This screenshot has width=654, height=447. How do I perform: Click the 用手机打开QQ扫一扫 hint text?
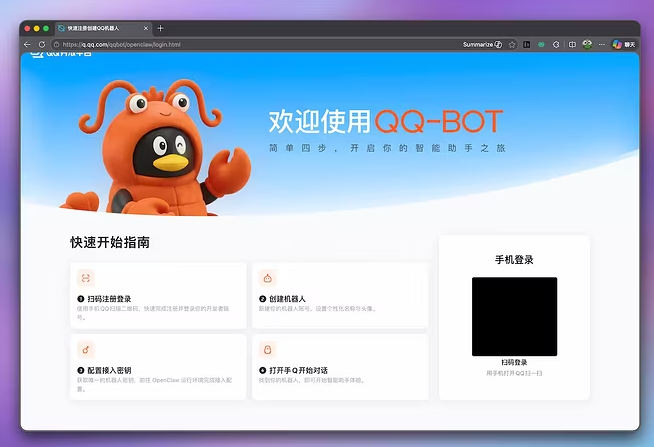coord(514,373)
